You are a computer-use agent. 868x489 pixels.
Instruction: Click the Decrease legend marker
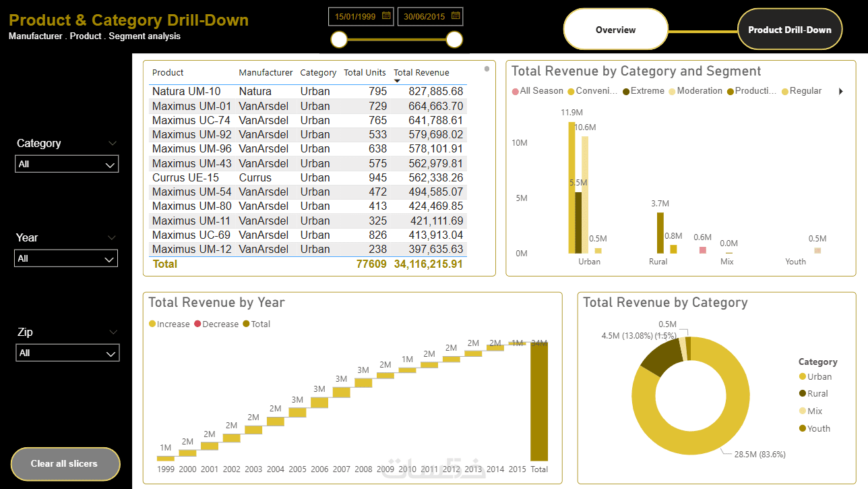197,324
